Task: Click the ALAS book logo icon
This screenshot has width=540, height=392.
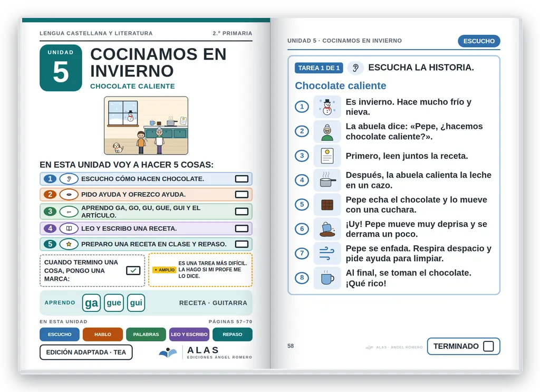Action: [x=168, y=352]
